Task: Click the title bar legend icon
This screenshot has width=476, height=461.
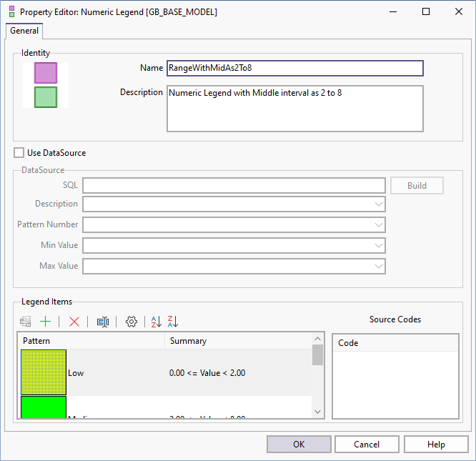Action: click(12, 11)
